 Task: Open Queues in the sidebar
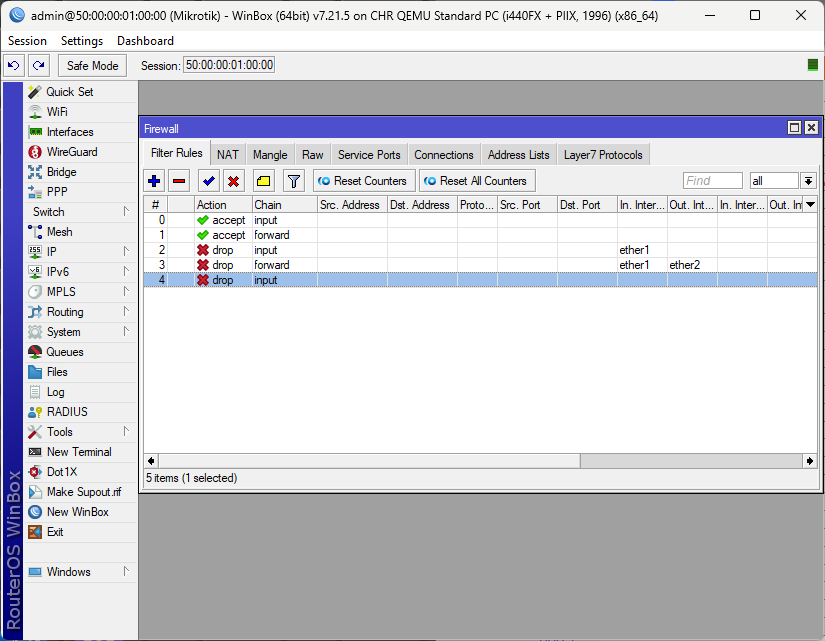coord(81,352)
